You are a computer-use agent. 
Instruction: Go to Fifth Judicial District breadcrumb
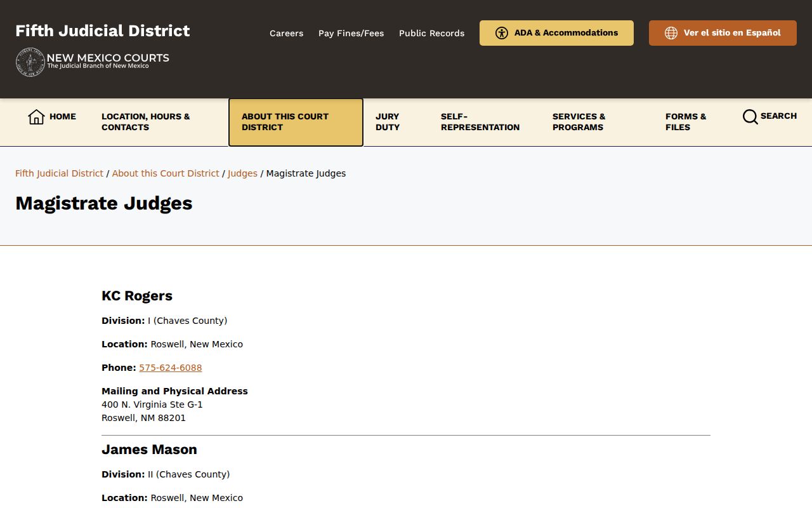click(59, 173)
